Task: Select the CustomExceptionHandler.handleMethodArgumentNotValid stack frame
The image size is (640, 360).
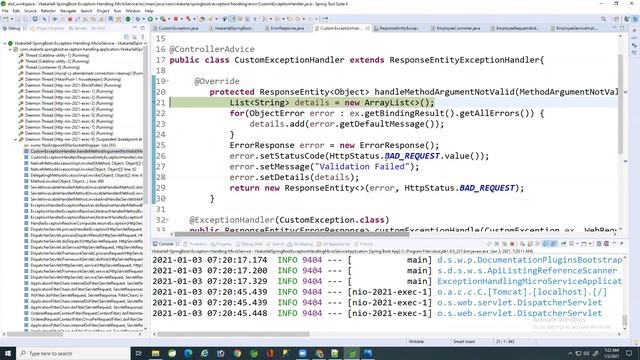Action: click(x=83, y=151)
